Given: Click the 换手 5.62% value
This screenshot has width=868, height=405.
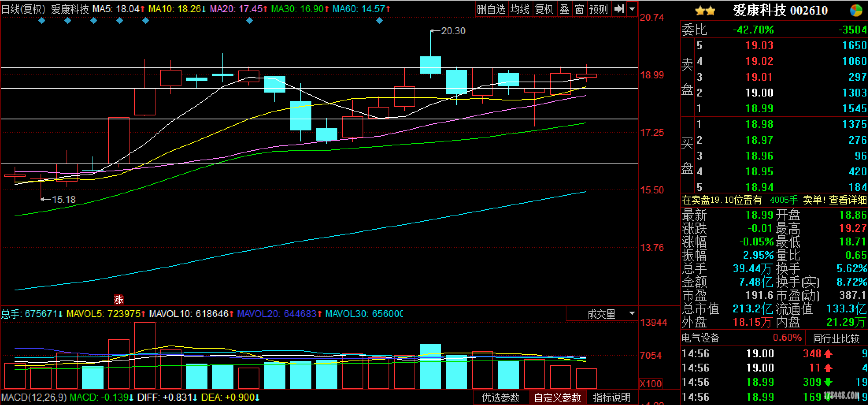Looking at the screenshot, I should pyautogui.click(x=852, y=269).
